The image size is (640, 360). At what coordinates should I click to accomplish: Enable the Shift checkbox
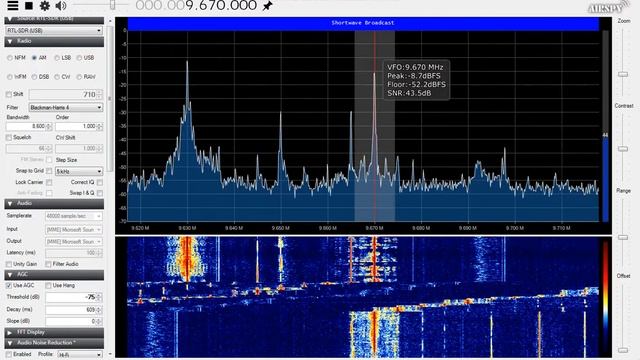pos(9,94)
